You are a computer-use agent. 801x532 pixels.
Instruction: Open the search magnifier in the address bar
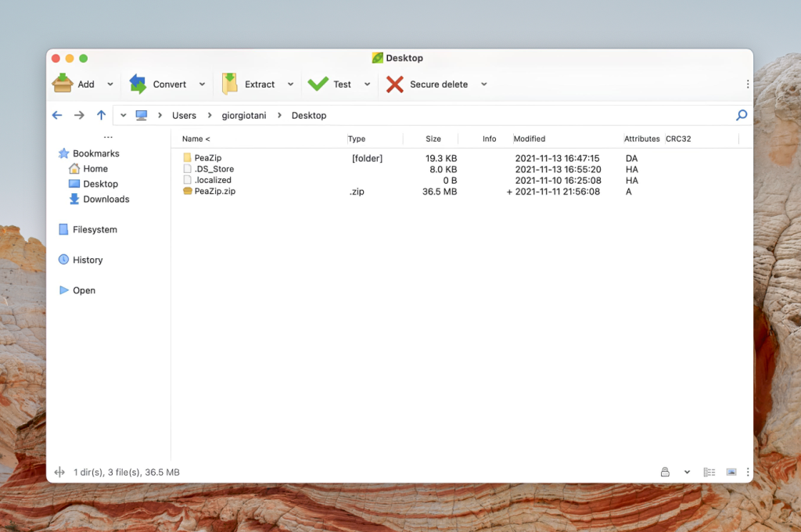[741, 115]
